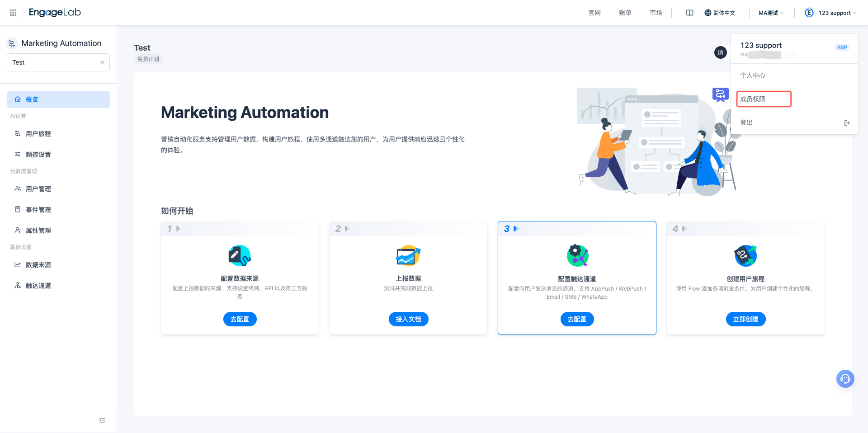Click the 上报数据 card title
The width and height of the screenshot is (868, 433).
(x=409, y=278)
